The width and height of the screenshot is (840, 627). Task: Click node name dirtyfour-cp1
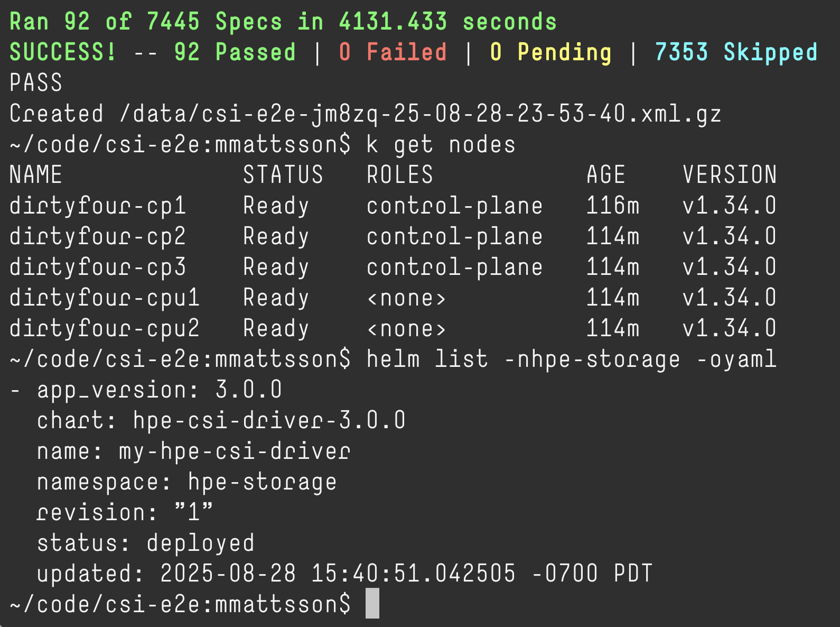coord(98,207)
